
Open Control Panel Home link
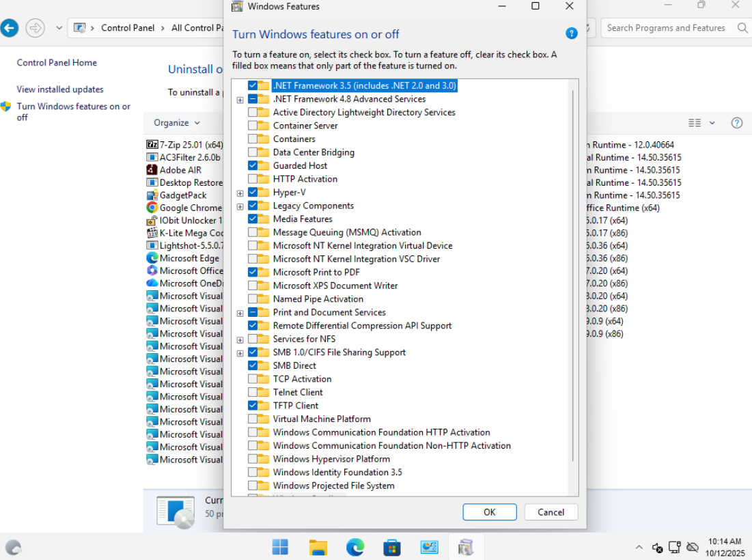(57, 63)
